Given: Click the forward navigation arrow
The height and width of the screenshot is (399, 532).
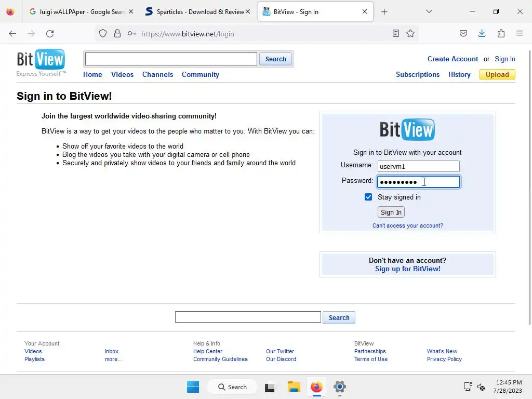Looking at the screenshot, I should 31,34.
